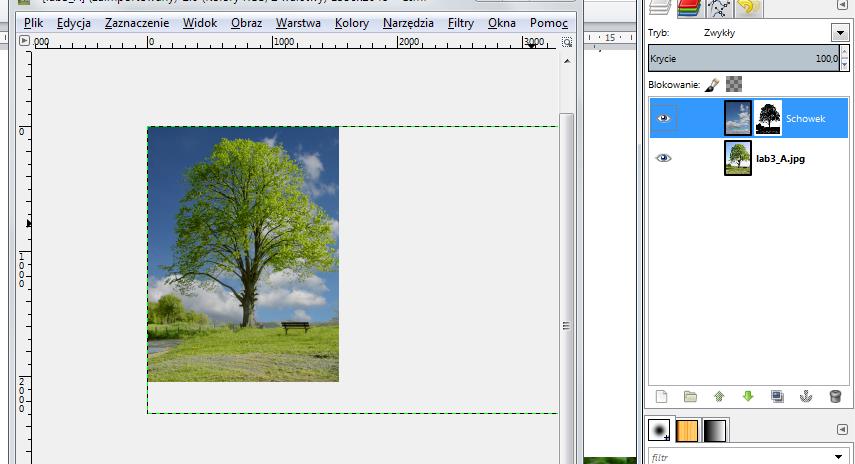The image size is (855, 464).
Task: Select the lab3_A.jpg layer thumbnail
Action: coord(738,158)
